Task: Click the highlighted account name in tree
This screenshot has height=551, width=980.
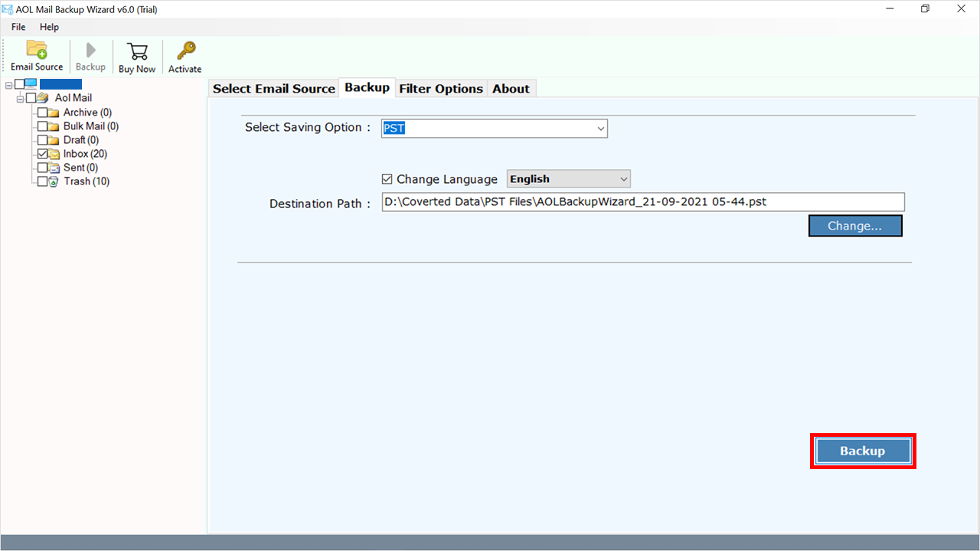Action: [60, 84]
